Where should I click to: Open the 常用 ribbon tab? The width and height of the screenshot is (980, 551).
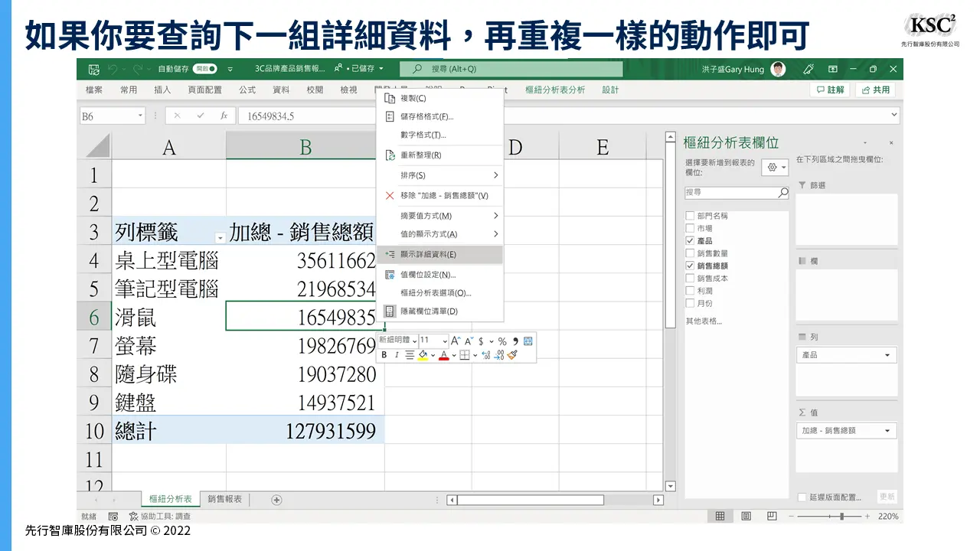point(129,90)
